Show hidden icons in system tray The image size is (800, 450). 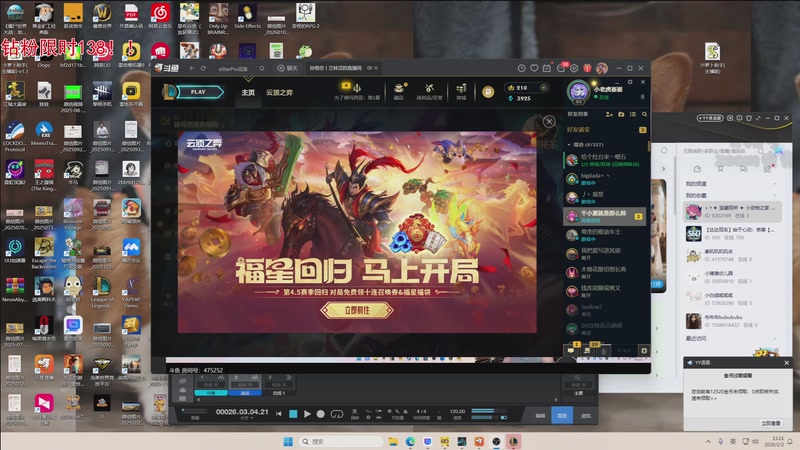(708, 441)
